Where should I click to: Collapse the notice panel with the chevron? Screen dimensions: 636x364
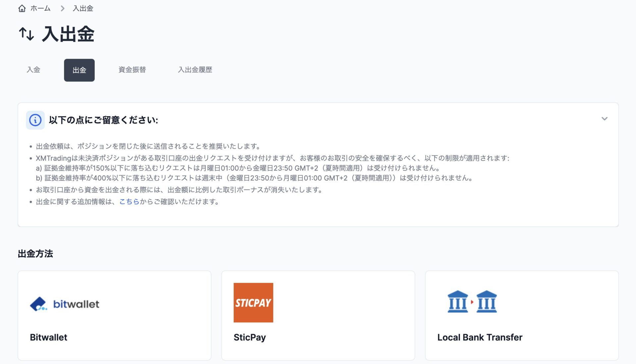click(x=604, y=119)
